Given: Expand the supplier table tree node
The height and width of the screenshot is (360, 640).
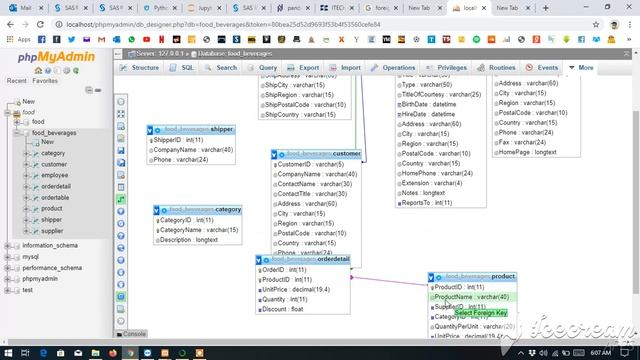Looking at the screenshot, I should (x=27, y=231).
